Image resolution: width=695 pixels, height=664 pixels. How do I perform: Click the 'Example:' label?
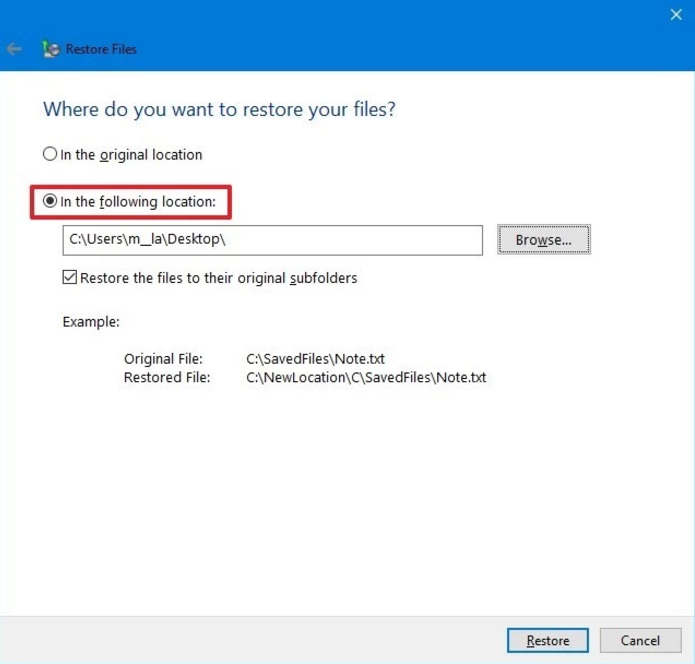coord(91,321)
